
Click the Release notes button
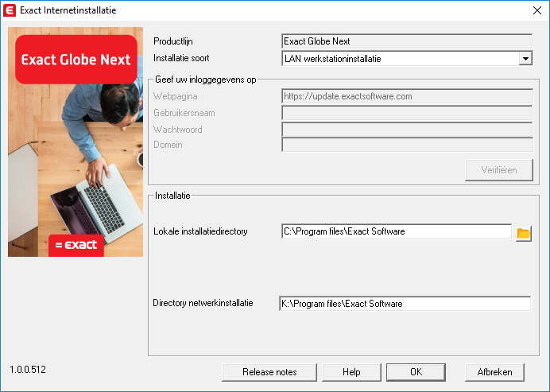click(269, 372)
